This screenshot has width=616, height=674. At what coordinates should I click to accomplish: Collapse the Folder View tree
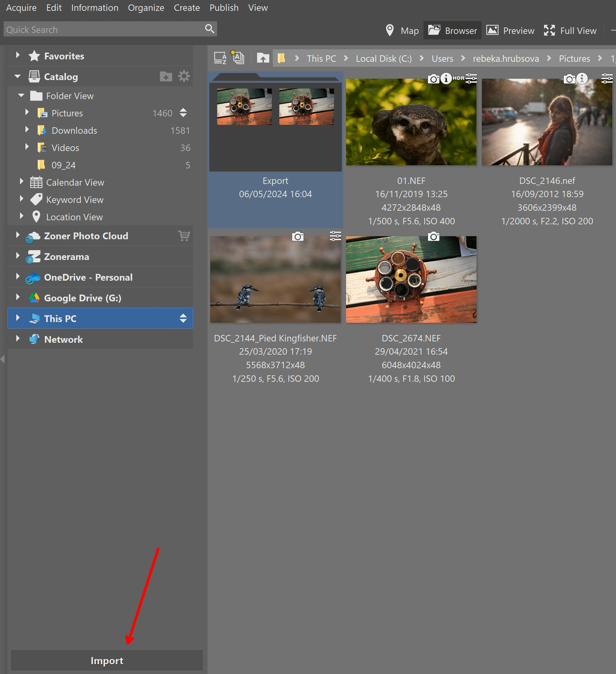(21, 96)
